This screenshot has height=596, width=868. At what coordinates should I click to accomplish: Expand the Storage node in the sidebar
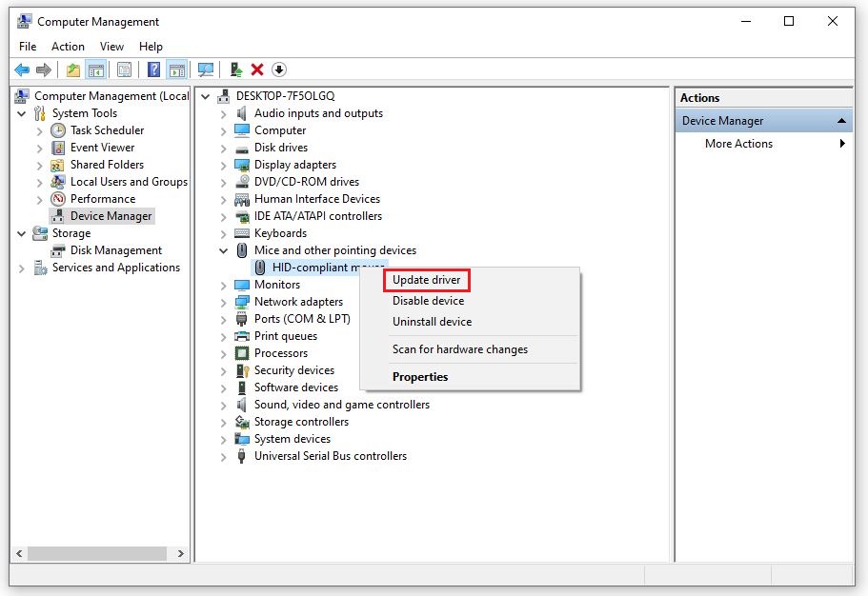[21, 233]
